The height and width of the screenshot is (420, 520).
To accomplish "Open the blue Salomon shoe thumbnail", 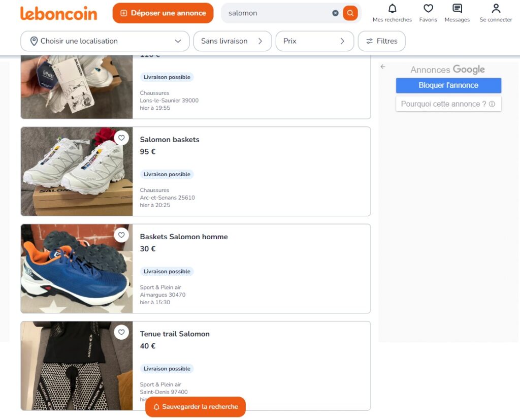I will 77,269.
